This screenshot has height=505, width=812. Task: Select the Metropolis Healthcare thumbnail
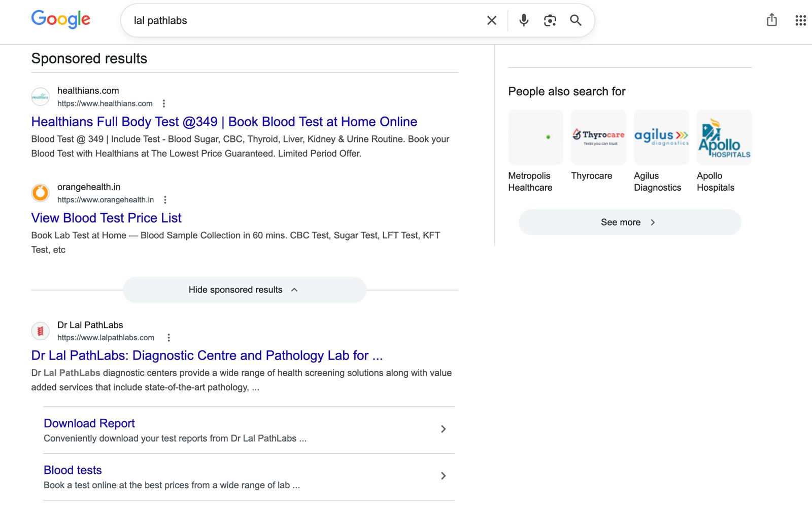point(535,137)
